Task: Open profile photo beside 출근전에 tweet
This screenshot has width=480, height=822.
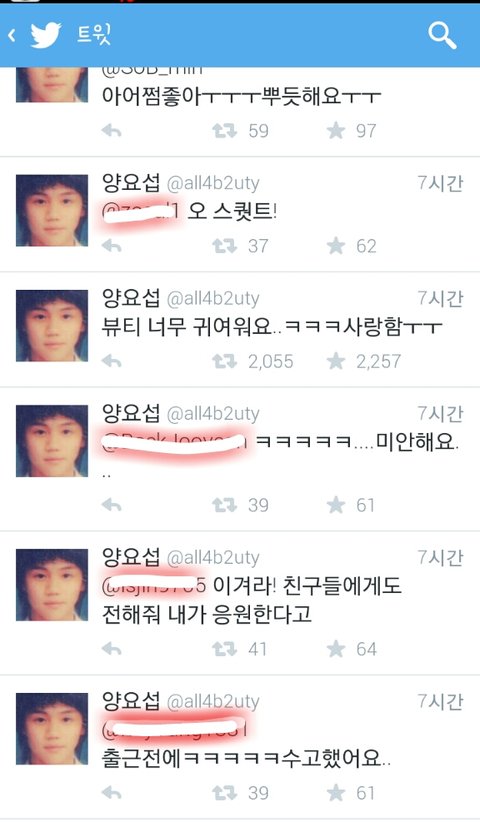Action: [x=52, y=729]
